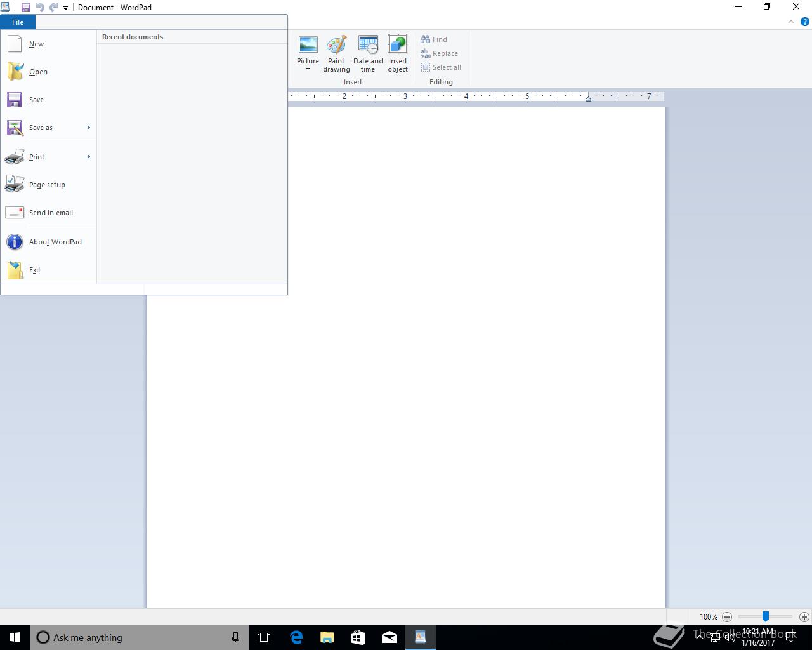
Task: Choose the Save as icon in File menu
Action: [x=15, y=128]
